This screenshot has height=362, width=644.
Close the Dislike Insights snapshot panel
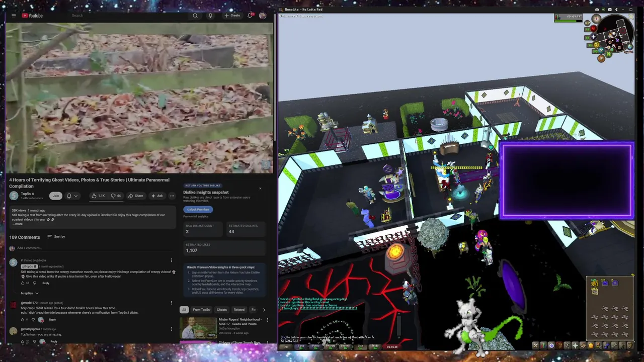coord(260,189)
